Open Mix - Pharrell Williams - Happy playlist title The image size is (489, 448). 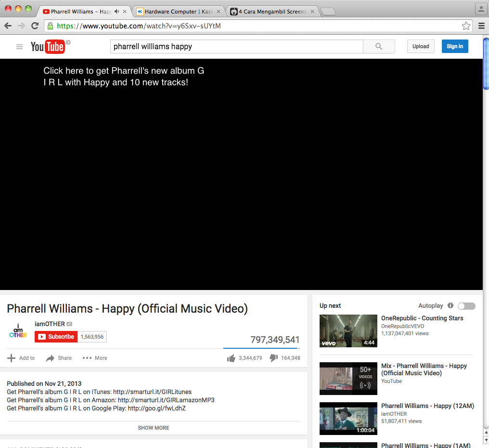[x=424, y=369]
